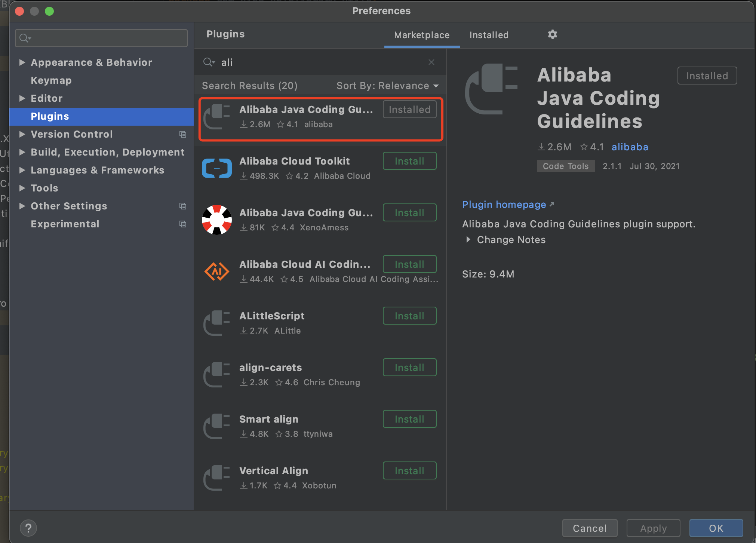The height and width of the screenshot is (543, 756).
Task: Click the Other Settings project-level icon
Action: pos(183,206)
